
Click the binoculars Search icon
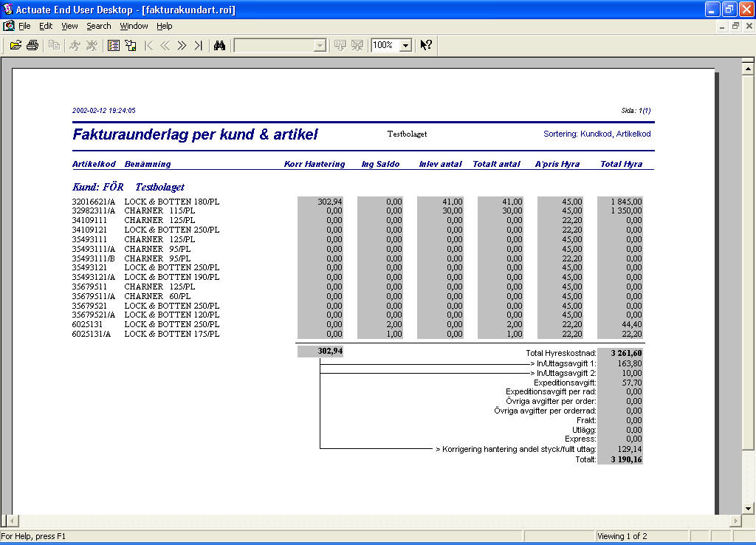pyautogui.click(x=219, y=45)
